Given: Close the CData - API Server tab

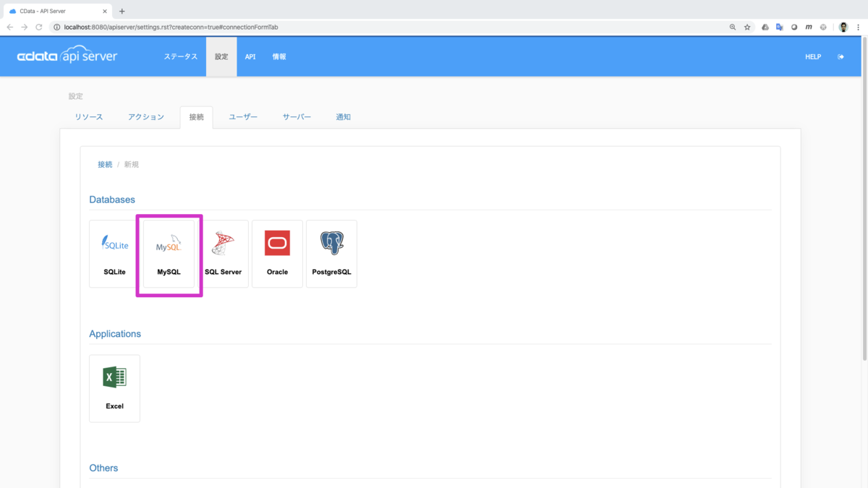Looking at the screenshot, I should point(106,11).
